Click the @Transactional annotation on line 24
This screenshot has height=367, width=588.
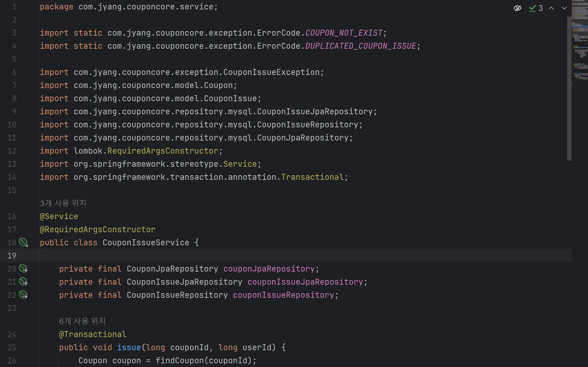coord(93,334)
